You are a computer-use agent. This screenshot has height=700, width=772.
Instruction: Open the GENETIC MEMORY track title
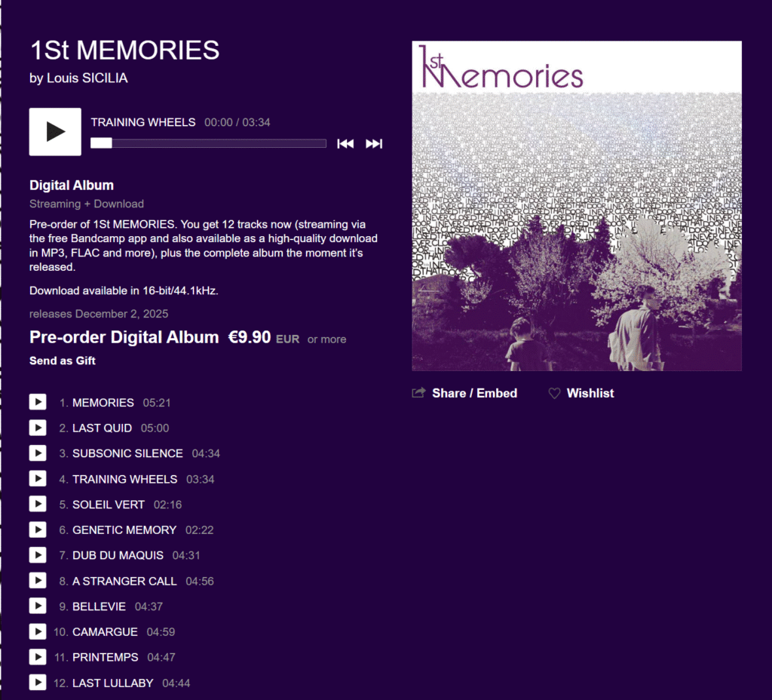[124, 530]
